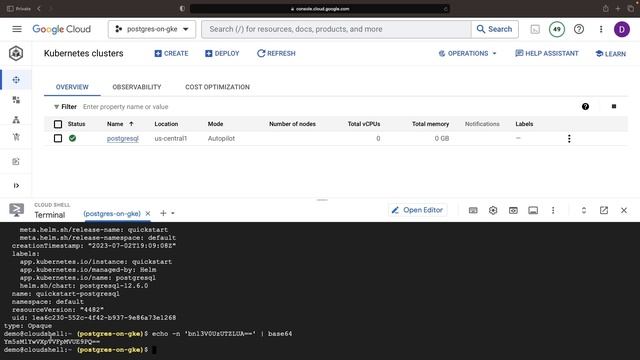Open the postgresql row actions menu

569,138
